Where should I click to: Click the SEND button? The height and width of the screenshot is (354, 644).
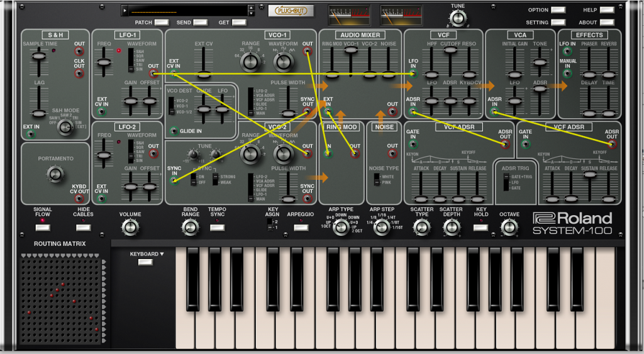[200, 22]
